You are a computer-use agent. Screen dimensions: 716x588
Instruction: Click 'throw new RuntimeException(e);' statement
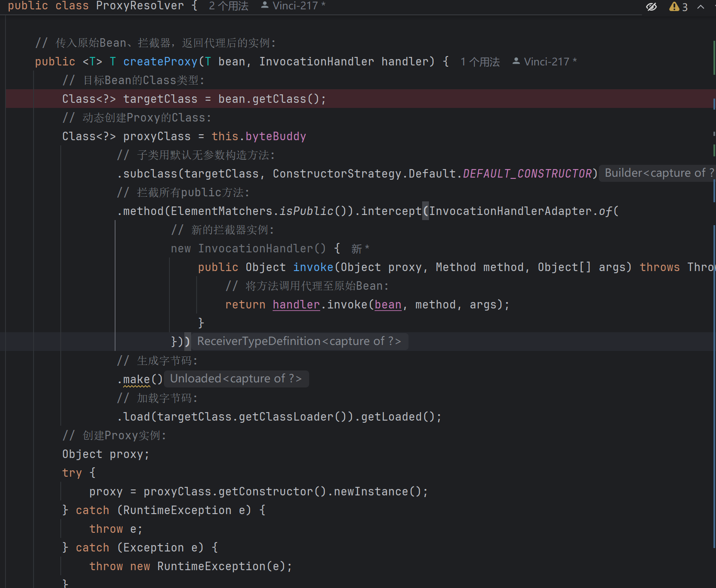(x=191, y=566)
